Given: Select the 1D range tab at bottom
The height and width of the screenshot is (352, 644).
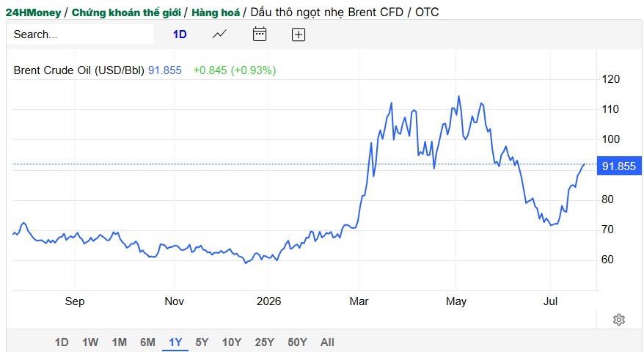Looking at the screenshot, I should tap(62, 342).
